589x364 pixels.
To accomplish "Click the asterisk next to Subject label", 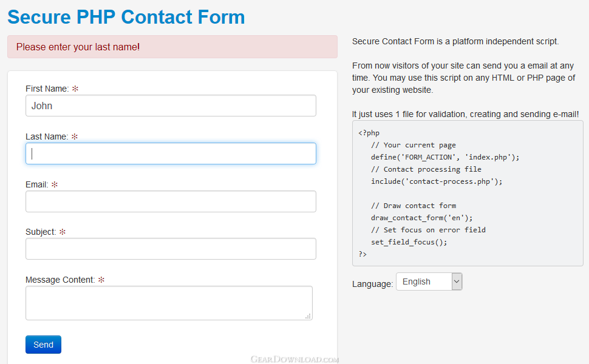I will click(x=63, y=232).
